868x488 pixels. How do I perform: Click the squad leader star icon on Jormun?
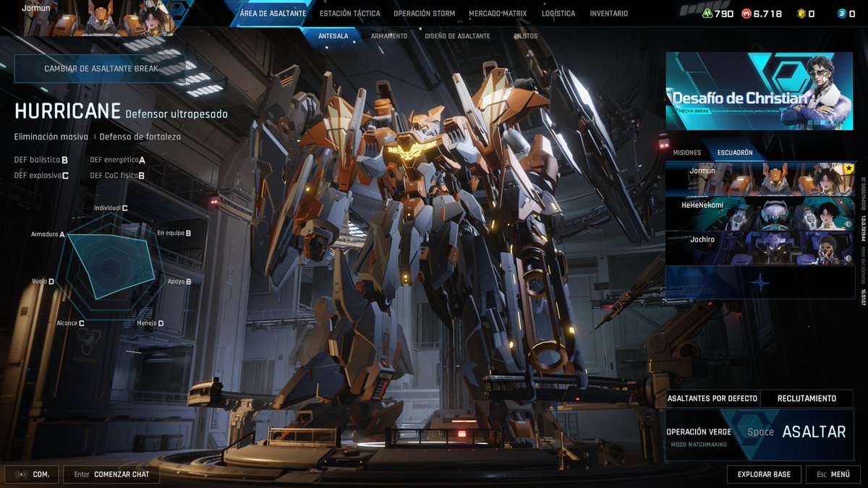pyautogui.click(x=849, y=168)
